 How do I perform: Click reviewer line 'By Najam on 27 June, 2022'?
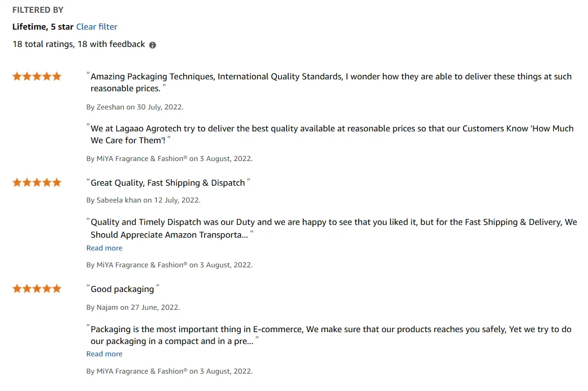click(x=133, y=308)
